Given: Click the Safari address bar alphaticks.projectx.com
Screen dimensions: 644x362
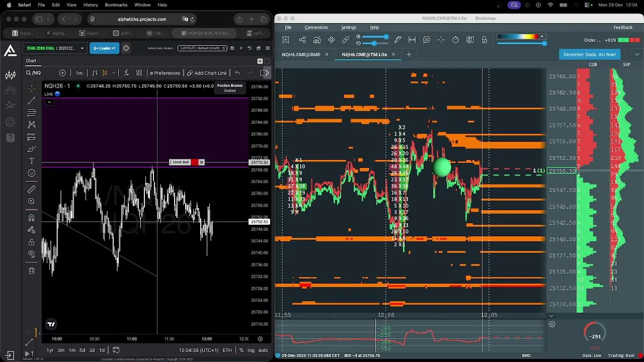Looking at the screenshot, I should 141,19.
